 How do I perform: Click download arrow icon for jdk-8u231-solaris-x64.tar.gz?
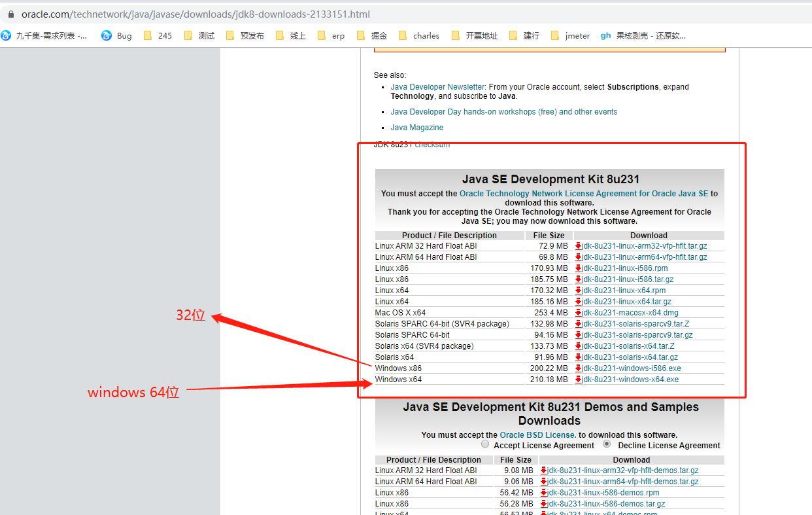click(x=579, y=357)
